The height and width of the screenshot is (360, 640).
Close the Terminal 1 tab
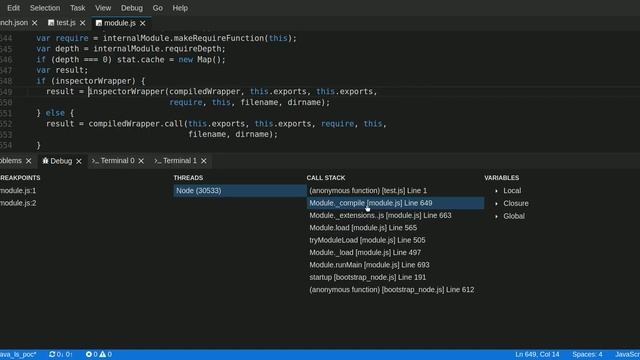click(204, 161)
